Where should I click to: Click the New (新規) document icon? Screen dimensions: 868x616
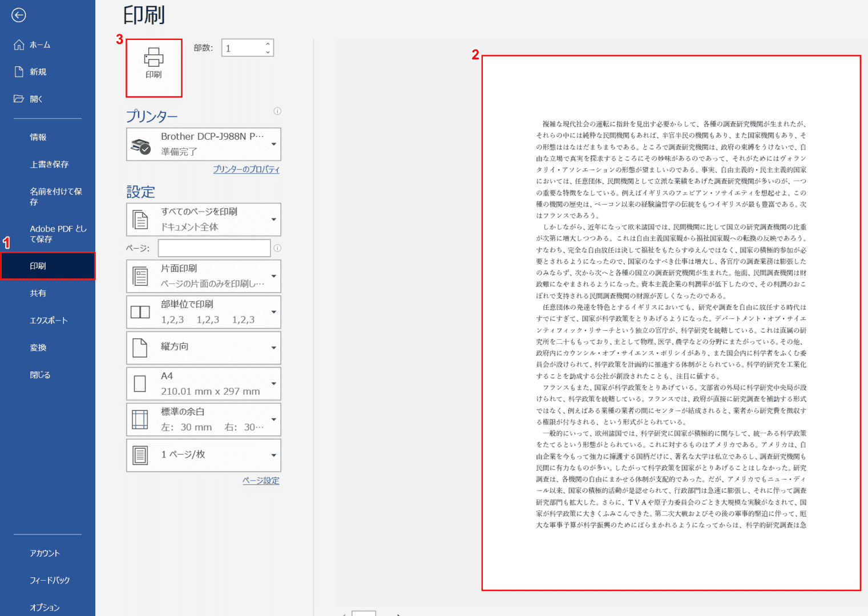(19, 71)
